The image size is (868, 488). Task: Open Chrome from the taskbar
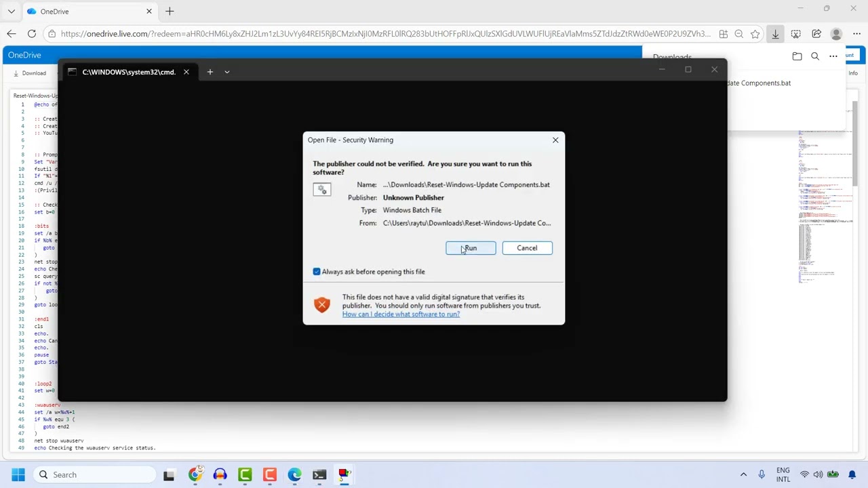pyautogui.click(x=195, y=474)
